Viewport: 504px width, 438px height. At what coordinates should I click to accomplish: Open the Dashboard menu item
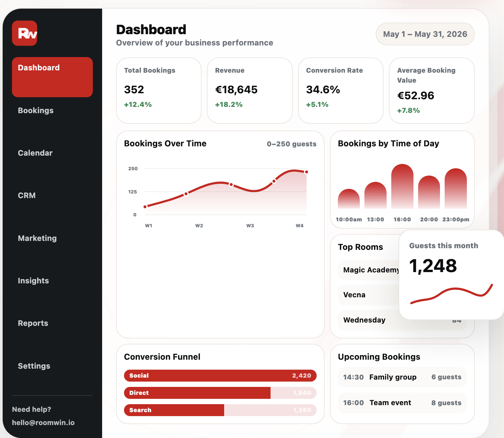point(52,77)
